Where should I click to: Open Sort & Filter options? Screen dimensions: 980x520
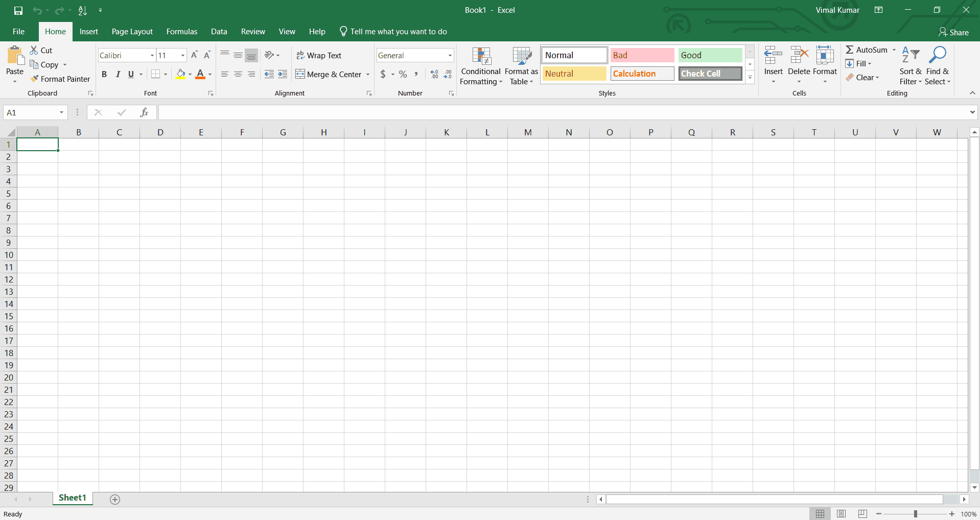click(911, 65)
